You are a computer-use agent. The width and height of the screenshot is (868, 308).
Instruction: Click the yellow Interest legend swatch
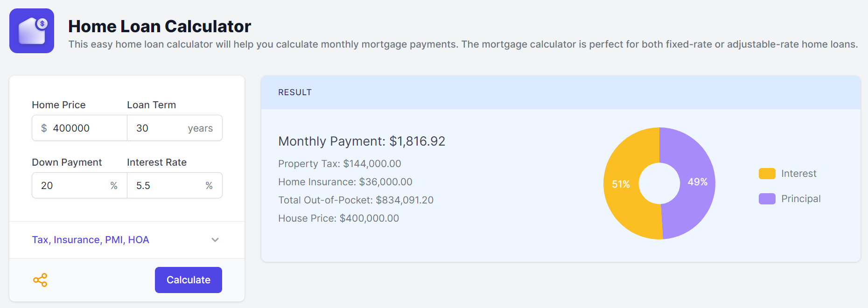tap(767, 174)
